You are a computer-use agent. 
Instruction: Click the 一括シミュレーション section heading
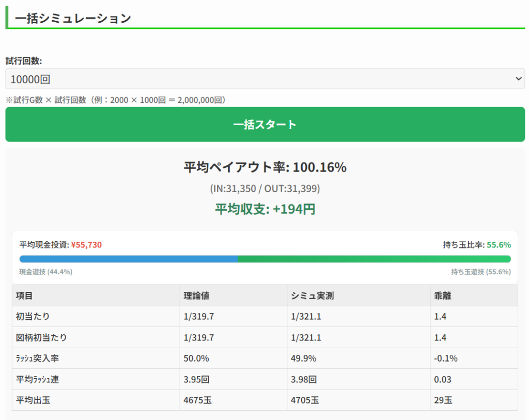coord(73,19)
